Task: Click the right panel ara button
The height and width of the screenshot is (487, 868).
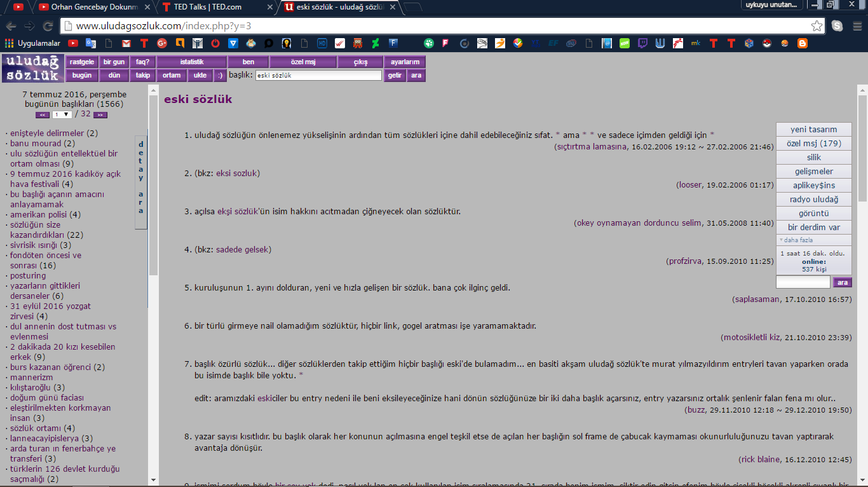Action: tap(842, 282)
